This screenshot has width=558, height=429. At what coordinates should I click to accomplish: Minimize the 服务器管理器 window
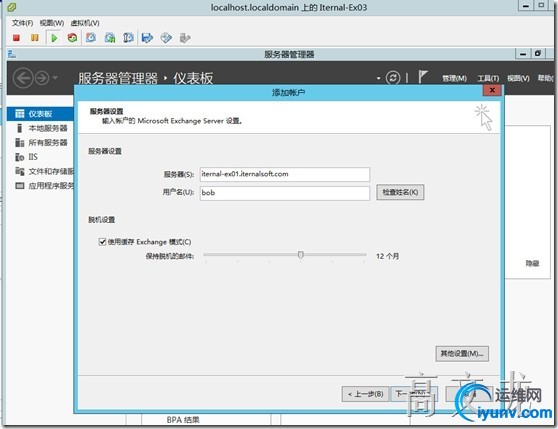click(523, 54)
